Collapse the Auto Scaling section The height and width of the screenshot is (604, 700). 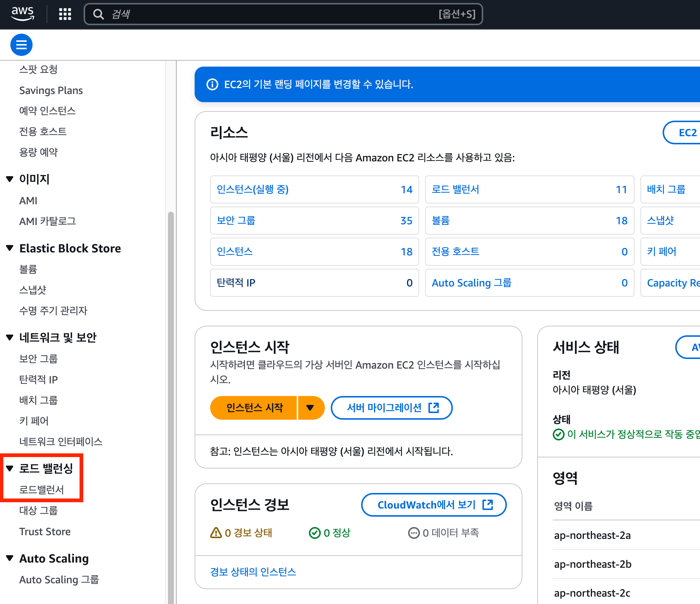coord(10,558)
